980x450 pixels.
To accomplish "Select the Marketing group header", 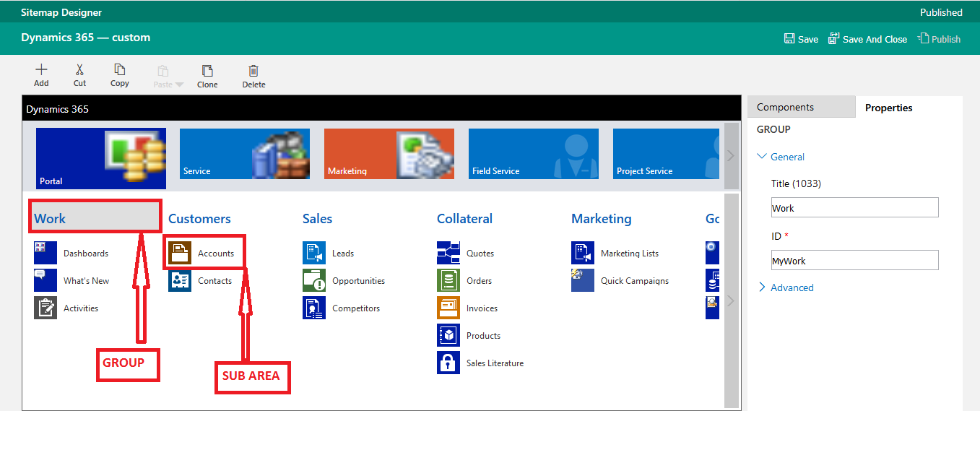I will pos(601,218).
